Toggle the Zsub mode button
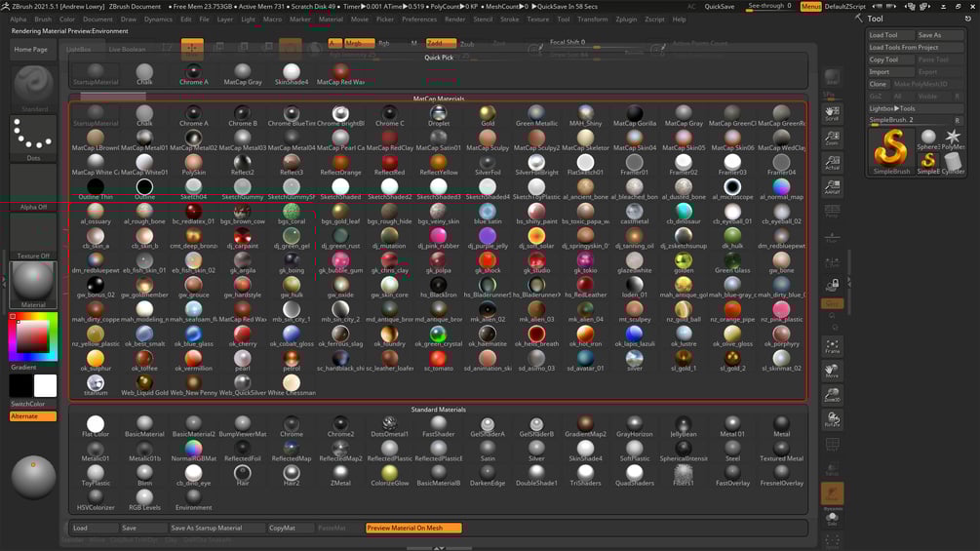 coord(467,44)
